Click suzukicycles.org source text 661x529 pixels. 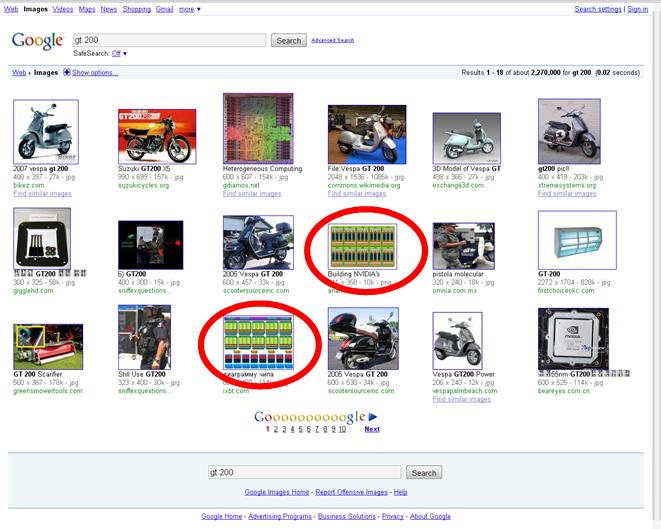pyautogui.click(x=143, y=185)
